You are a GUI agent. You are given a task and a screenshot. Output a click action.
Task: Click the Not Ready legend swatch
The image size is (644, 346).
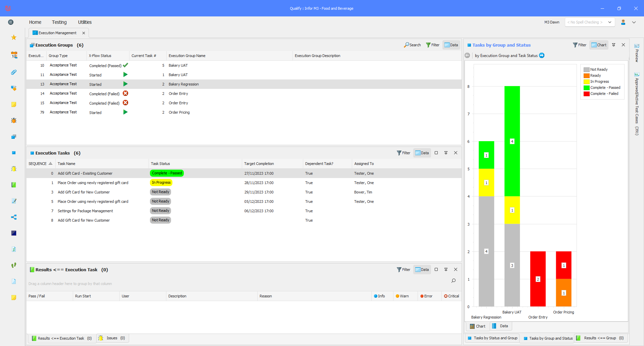click(586, 69)
